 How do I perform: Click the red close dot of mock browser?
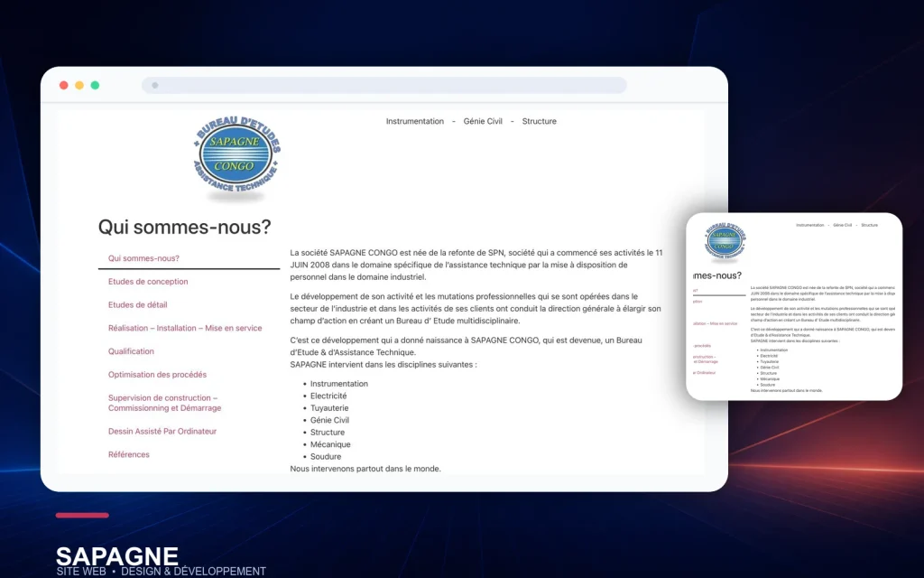coord(64,85)
